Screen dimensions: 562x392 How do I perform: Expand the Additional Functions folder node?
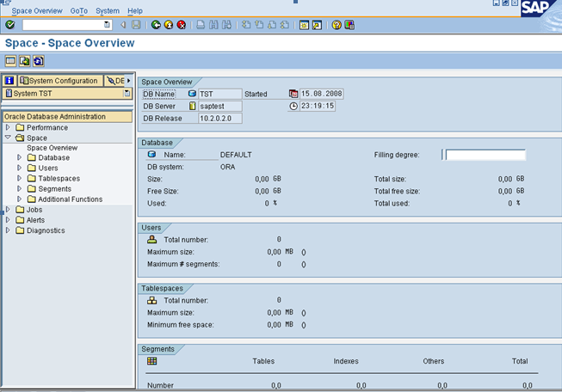(19, 199)
